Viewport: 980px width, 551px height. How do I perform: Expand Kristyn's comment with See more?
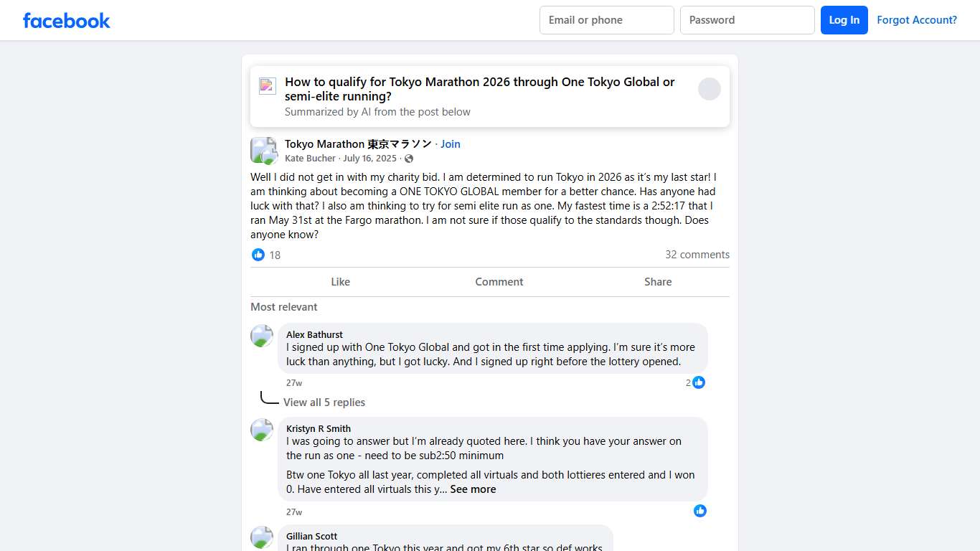[472, 489]
